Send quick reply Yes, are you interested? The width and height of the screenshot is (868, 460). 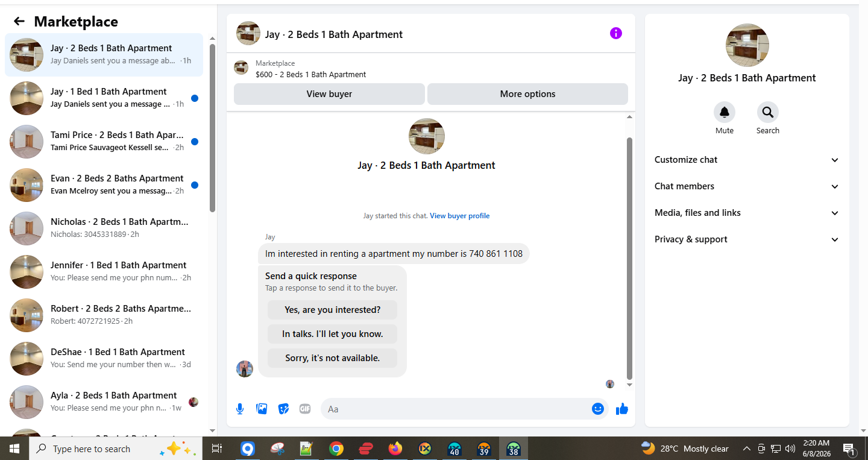[x=332, y=310]
